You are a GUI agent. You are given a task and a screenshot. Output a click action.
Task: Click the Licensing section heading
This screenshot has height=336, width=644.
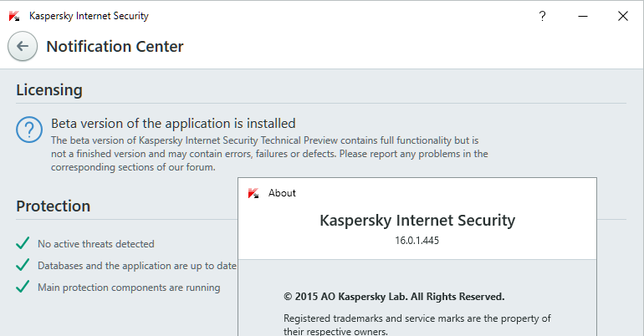click(x=49, y=90)
